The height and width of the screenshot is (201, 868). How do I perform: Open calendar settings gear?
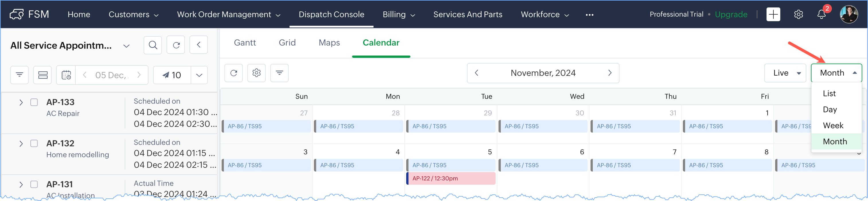pos(257,73)
